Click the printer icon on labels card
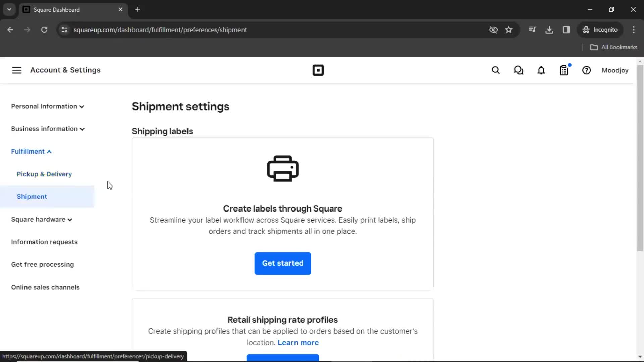 [x=283, y=169]
